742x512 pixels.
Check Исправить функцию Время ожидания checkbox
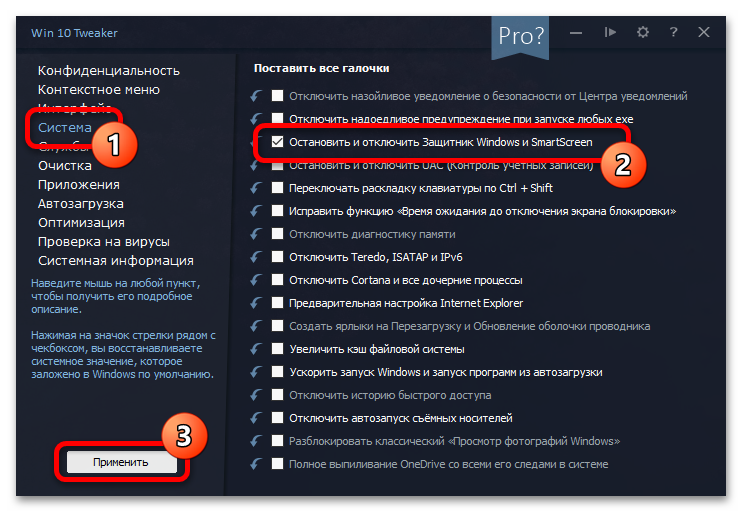(277, 211)
